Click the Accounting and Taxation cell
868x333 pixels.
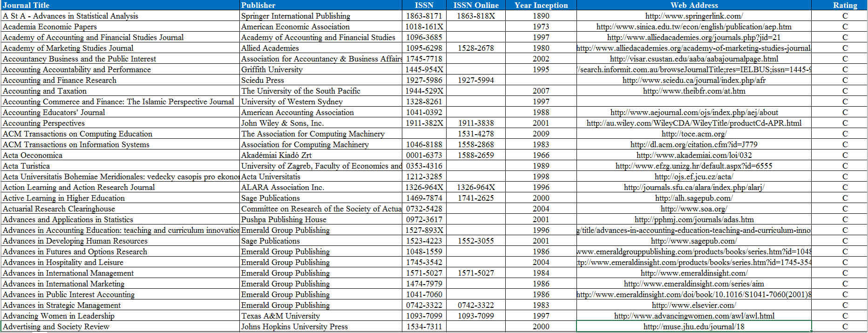(x=120, y=91)
